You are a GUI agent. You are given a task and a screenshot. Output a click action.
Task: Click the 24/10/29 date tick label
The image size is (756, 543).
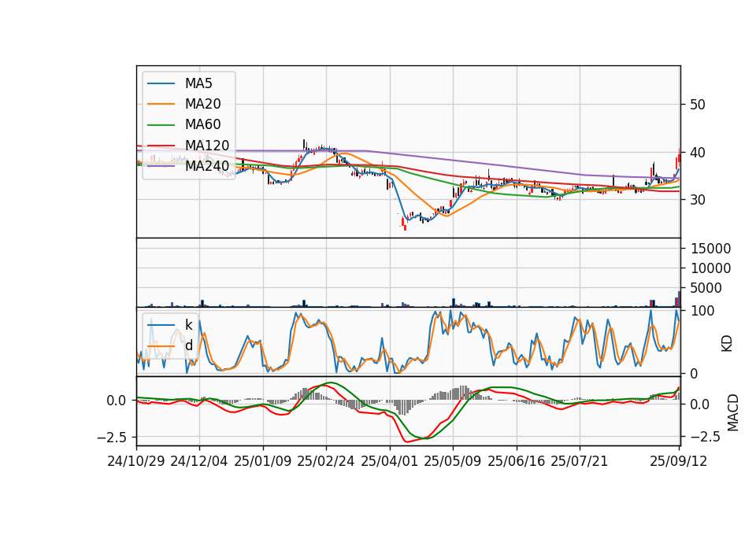pyautogui.click(x=136, y=461)
